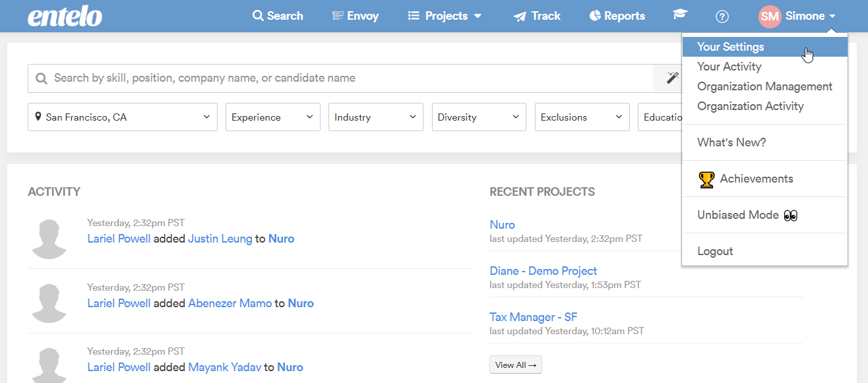Click Nuro link in Mayank Yadav activity
The height and width of the screenshot is (383, 868).
[x=290, y=367]
